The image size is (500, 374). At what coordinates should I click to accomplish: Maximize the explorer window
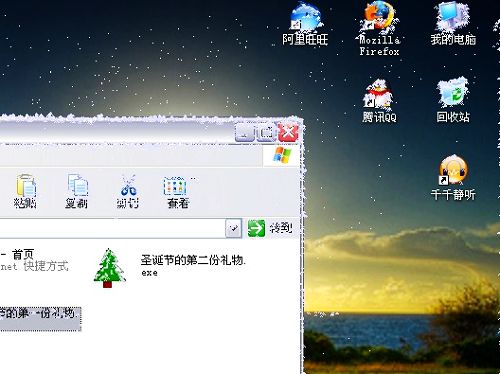coord(266,132)
